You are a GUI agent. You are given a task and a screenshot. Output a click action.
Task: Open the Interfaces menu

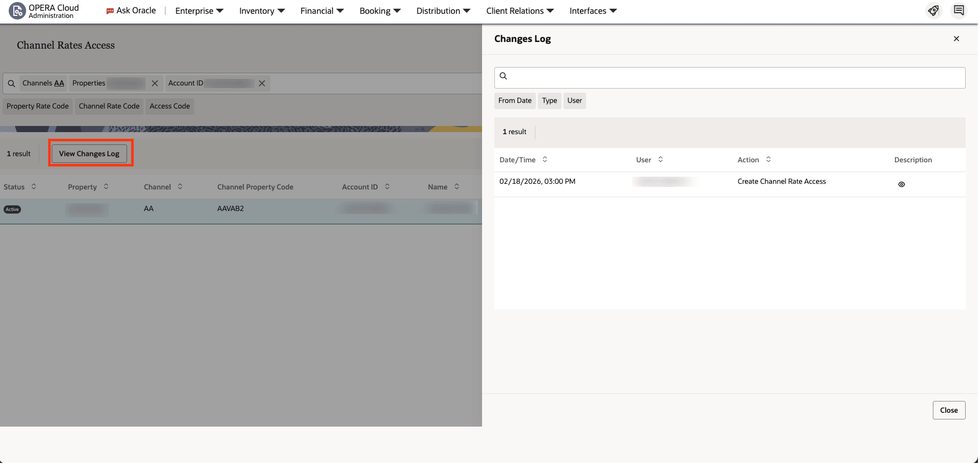point(593,11)
